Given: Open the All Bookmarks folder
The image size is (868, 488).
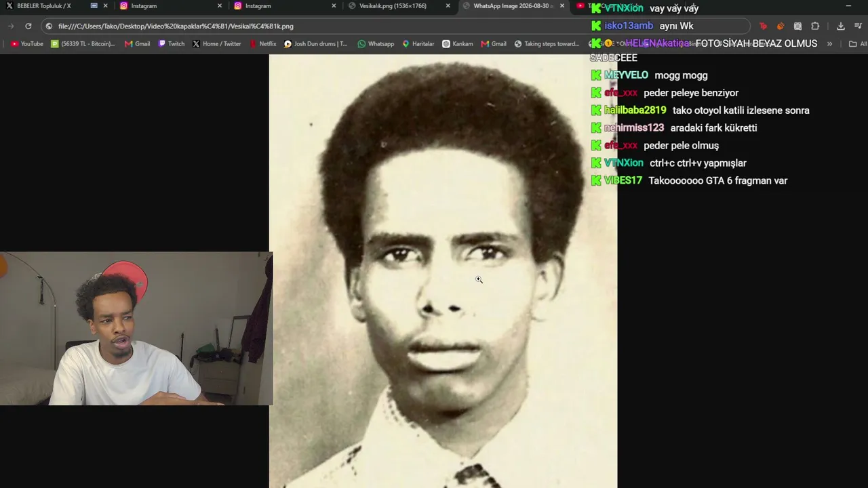Looking at the screenshot, I should [x=857, y=44].
